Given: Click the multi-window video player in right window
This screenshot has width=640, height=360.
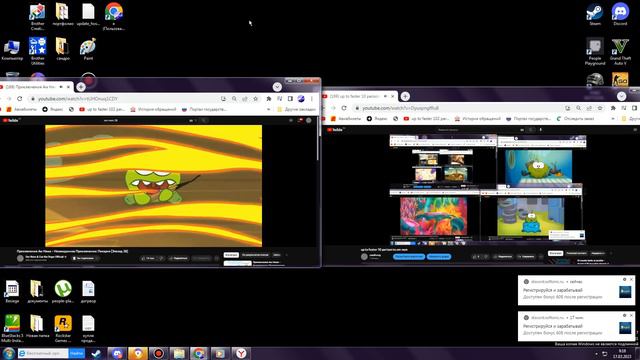Looking at the screenshot, I should (487, 190).
